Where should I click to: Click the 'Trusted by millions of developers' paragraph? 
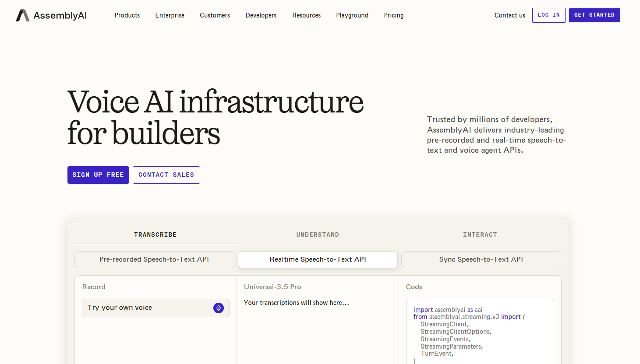tap(497, 135)
